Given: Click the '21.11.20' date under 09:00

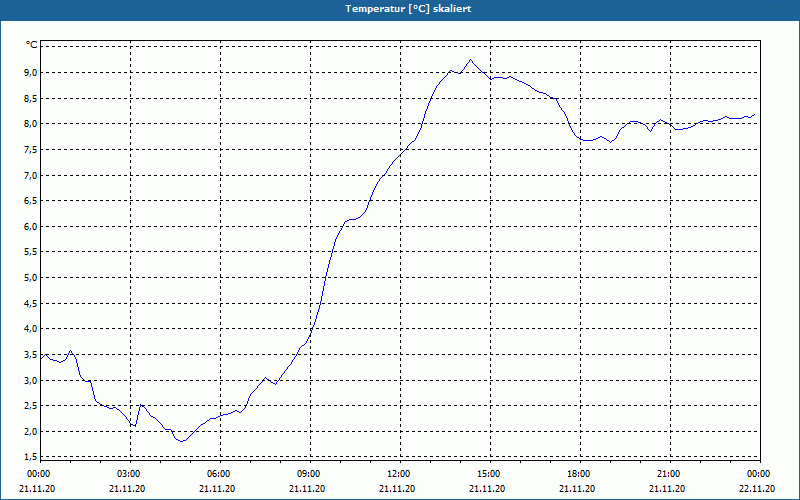Looking at the screenshot, I should pyautogui.click(x=307, y=489).
